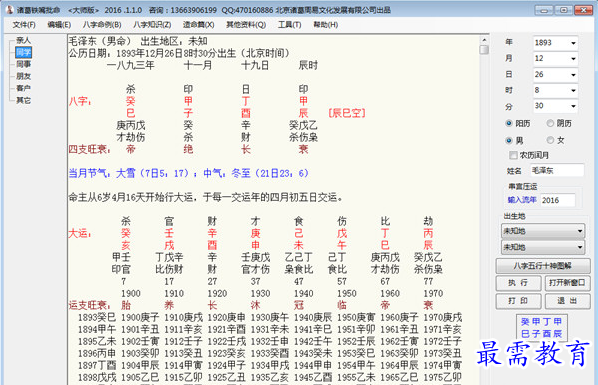598x385 pixels.
Task: Select the 阴历 radio button
Action: [550, 123]
